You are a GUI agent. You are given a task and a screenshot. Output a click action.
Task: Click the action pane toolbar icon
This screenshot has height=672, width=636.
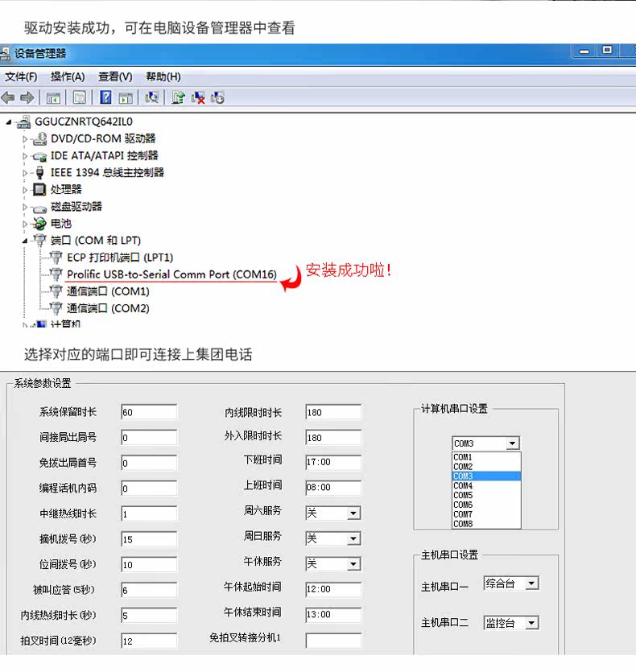pos(126,98)
